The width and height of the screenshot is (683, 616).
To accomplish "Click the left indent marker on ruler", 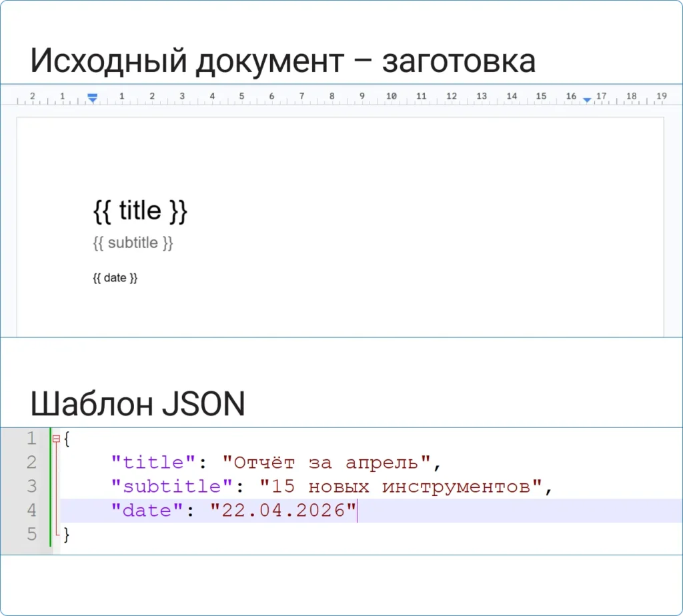I will point(92,98).
